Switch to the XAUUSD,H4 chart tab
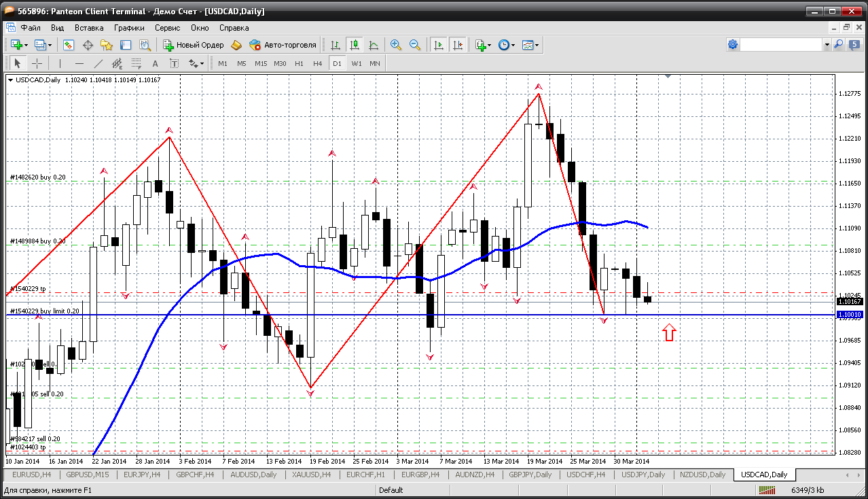868x499 pixels. 310,475
